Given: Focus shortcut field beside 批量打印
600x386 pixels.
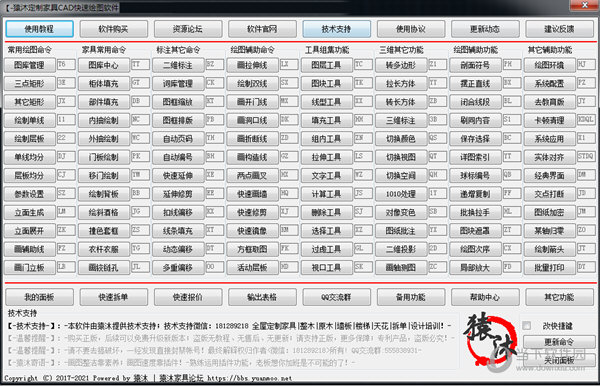Looking at the screenshot, I should click(x=586, y=267).
